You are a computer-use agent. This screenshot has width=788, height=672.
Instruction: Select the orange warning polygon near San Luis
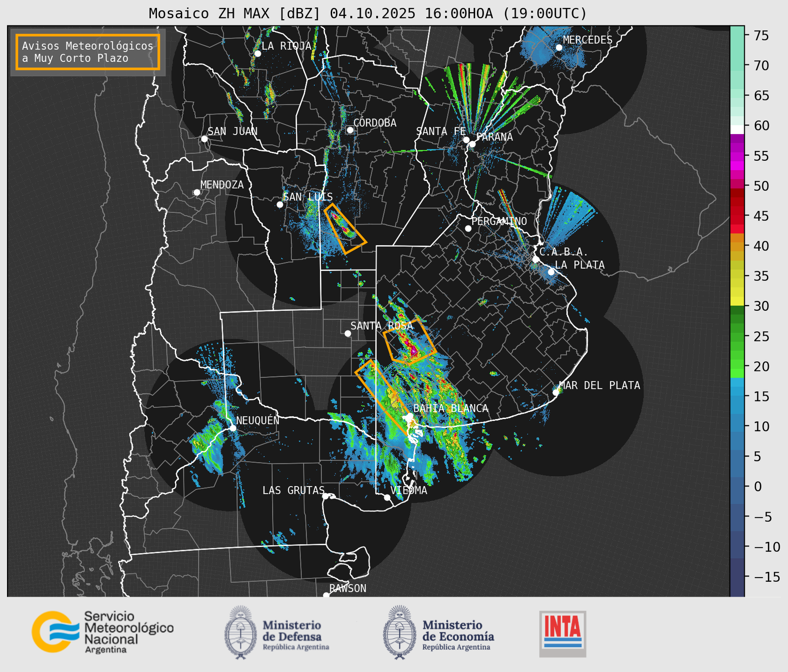point(345,229)
